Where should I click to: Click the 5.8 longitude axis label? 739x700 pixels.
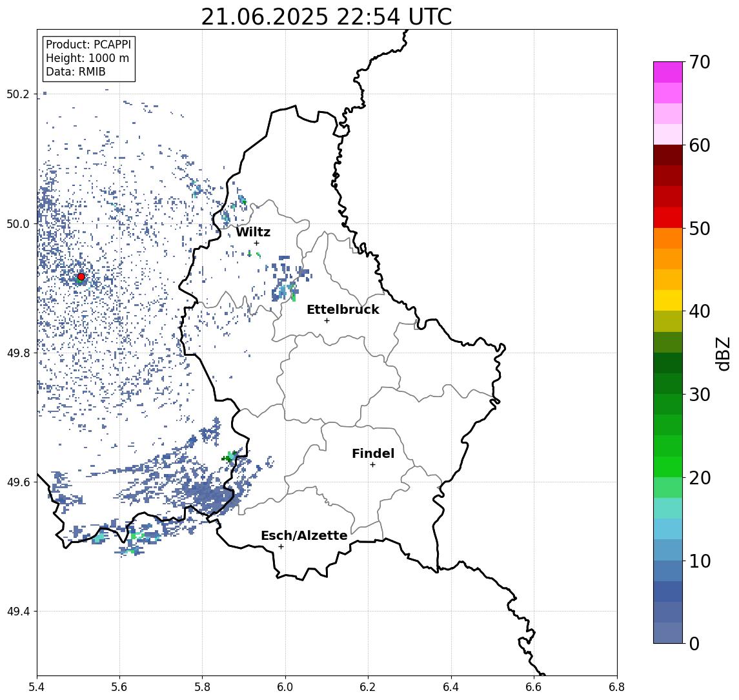[x=202, y=687]
